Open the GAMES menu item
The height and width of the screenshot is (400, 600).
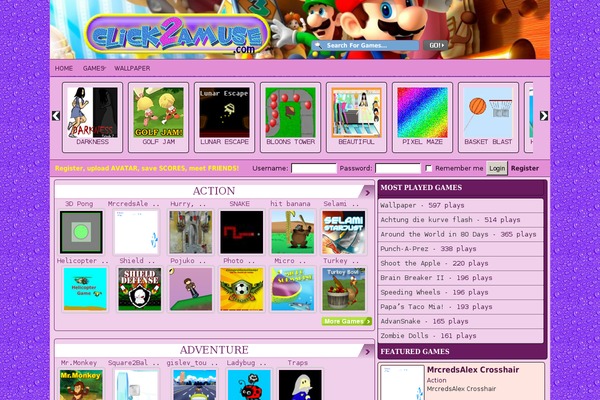[94, 68]
